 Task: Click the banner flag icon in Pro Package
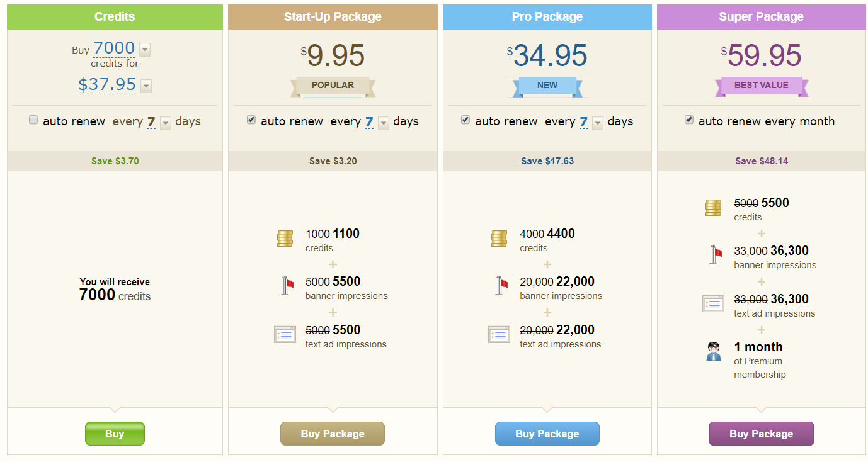(x=501, y=286)
